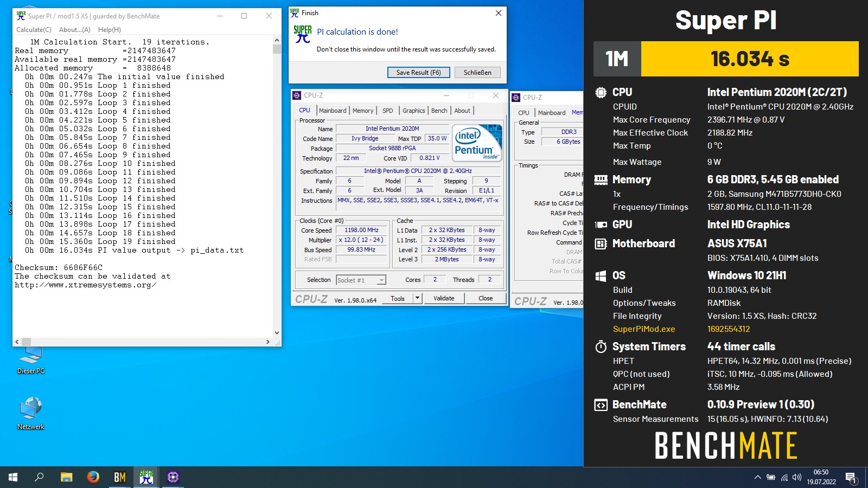This screenshot has height=488, width=868.
Task: Click the BenchMate GPU icon
Action: [x=601, y=224]
